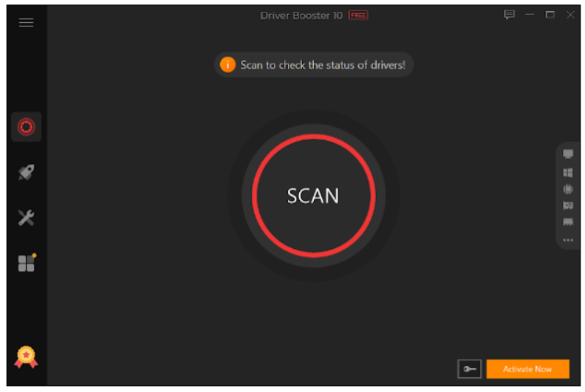Click the orange info icon in the notice

click(227, 65)
